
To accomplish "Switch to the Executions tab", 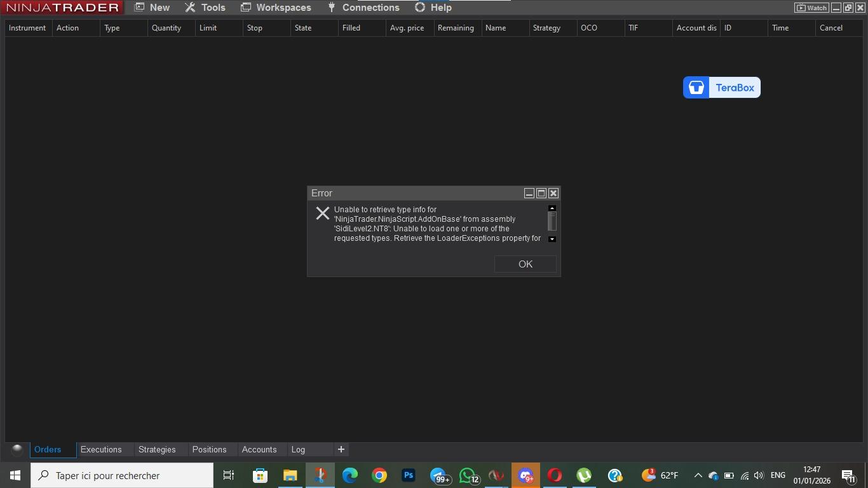I will point(101,449).
